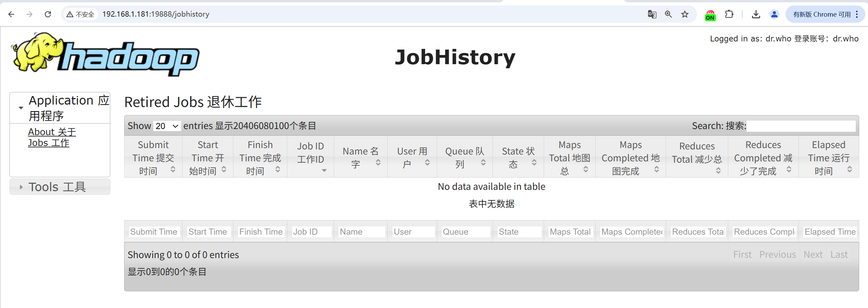The height and width of the screenshot is (308, 868).
Task: Click the Maps Completed filter field
Action: coord(632,232)
